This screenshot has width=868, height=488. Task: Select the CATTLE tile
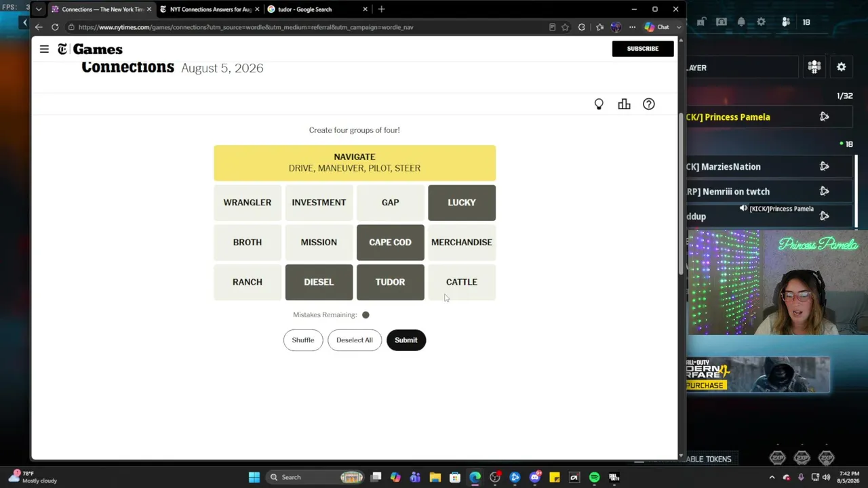coord(462,282)
